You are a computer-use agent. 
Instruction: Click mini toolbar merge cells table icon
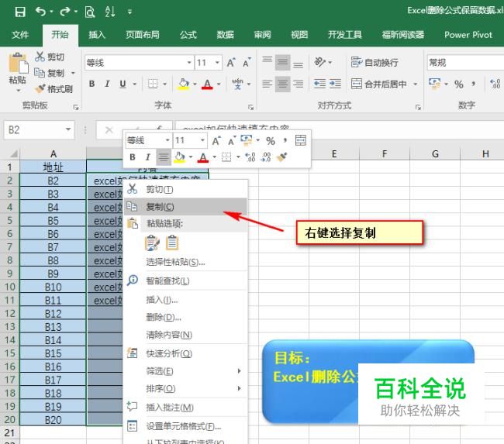(x=301, y=140)
